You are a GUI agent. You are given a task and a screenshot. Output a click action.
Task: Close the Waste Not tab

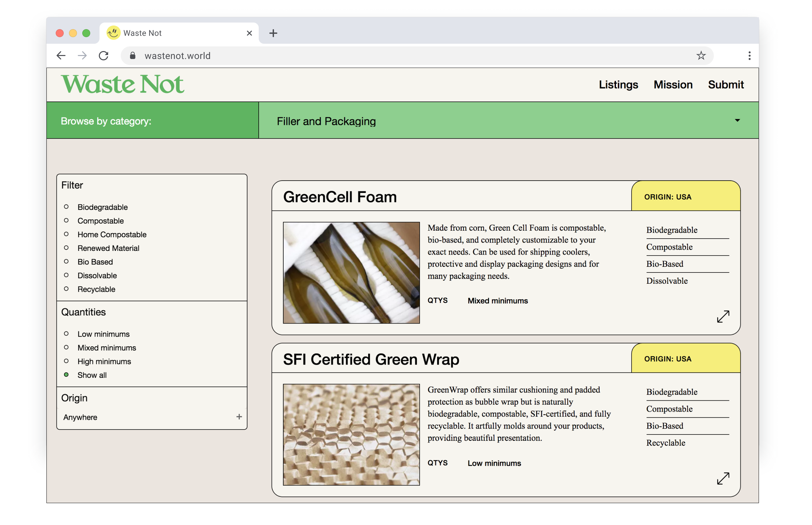click(249, 33)
